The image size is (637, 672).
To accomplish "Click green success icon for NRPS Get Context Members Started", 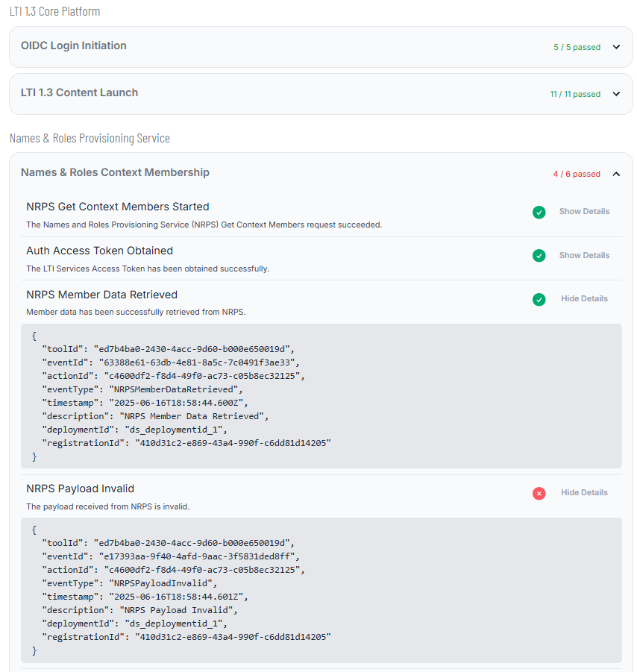I will pos(539,212).
